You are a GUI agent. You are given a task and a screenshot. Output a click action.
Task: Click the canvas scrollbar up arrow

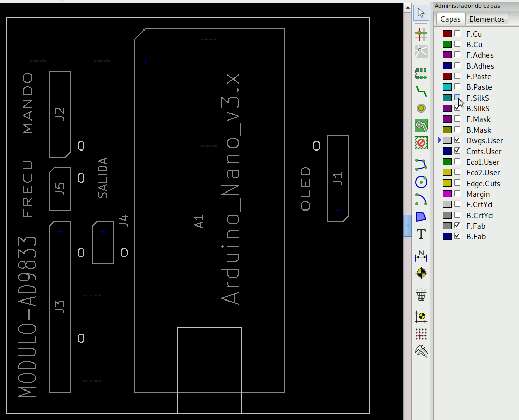point(408,7)
